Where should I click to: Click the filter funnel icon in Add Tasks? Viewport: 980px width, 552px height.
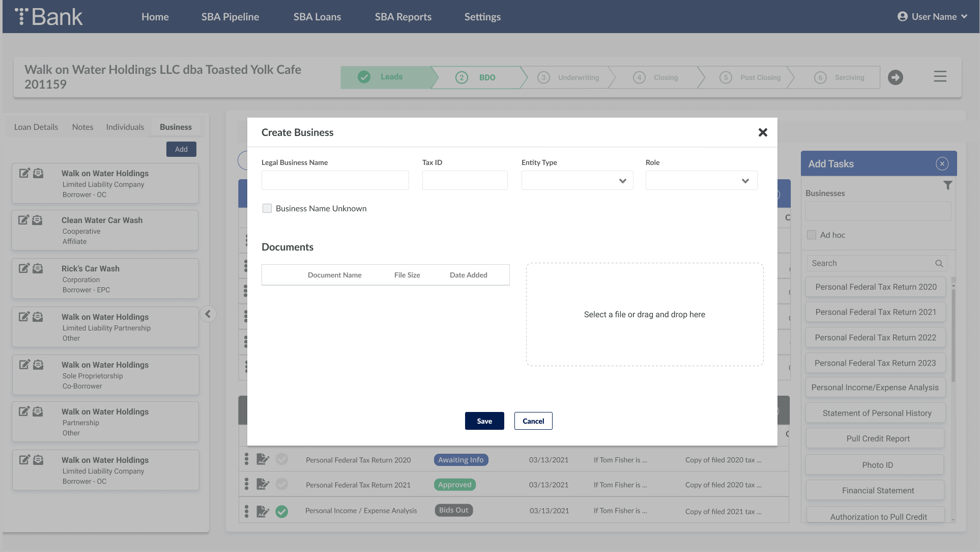947,185
